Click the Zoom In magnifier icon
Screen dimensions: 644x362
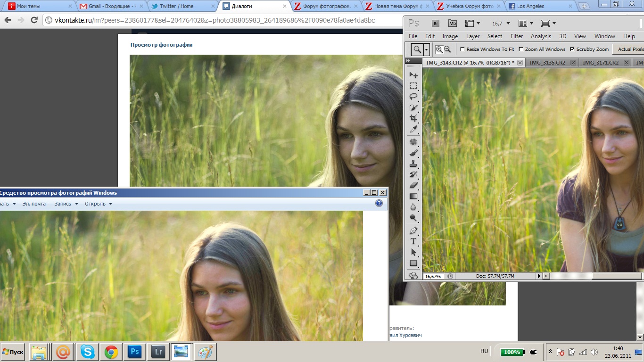pos(439,49)
